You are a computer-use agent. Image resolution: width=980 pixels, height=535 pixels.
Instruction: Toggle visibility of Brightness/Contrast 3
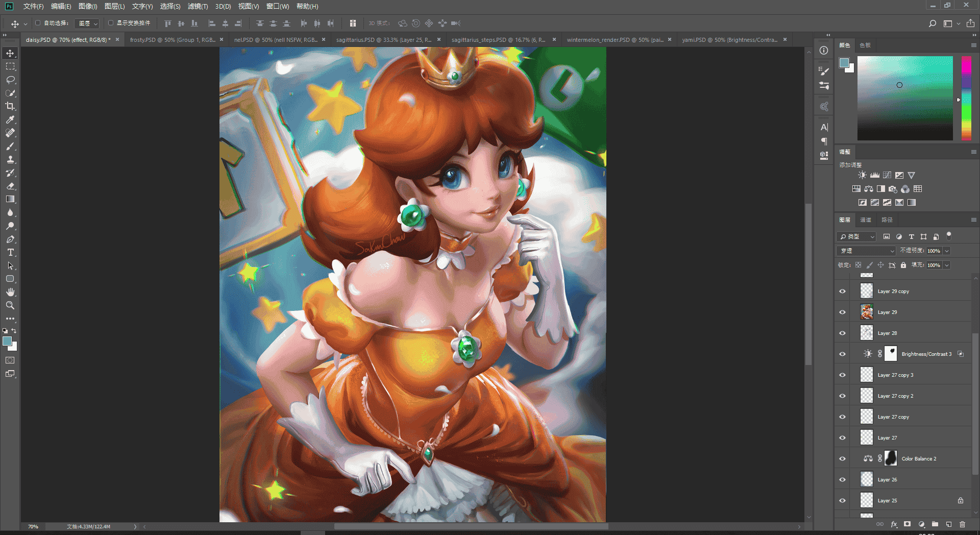click(x=843, y=354)
